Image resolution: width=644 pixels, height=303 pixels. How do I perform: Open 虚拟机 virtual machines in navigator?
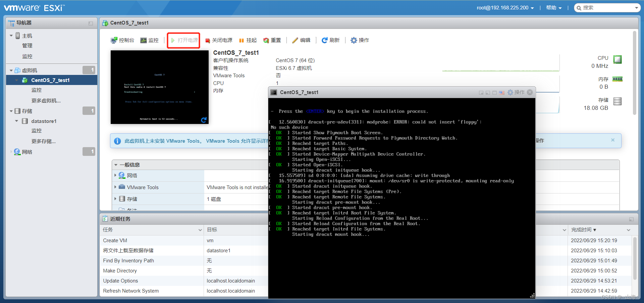click(x=30, y=70)
